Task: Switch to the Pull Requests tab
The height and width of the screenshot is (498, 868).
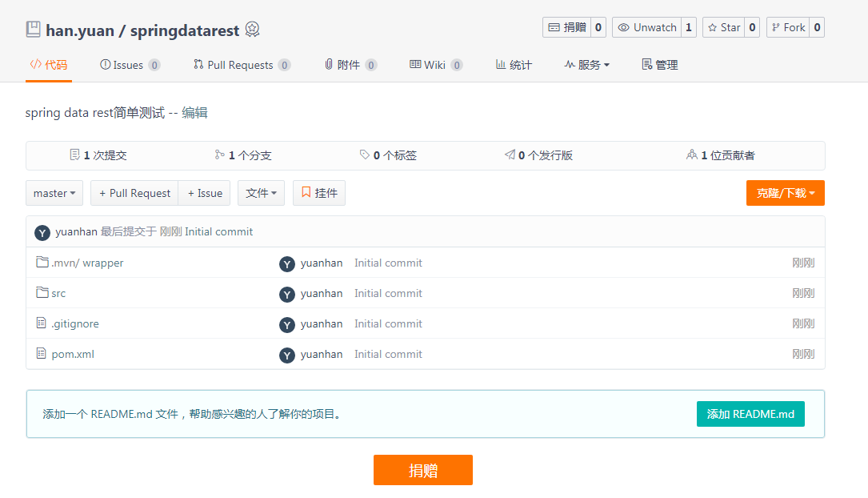Action: pyautogui.click(x=242, y=65)
